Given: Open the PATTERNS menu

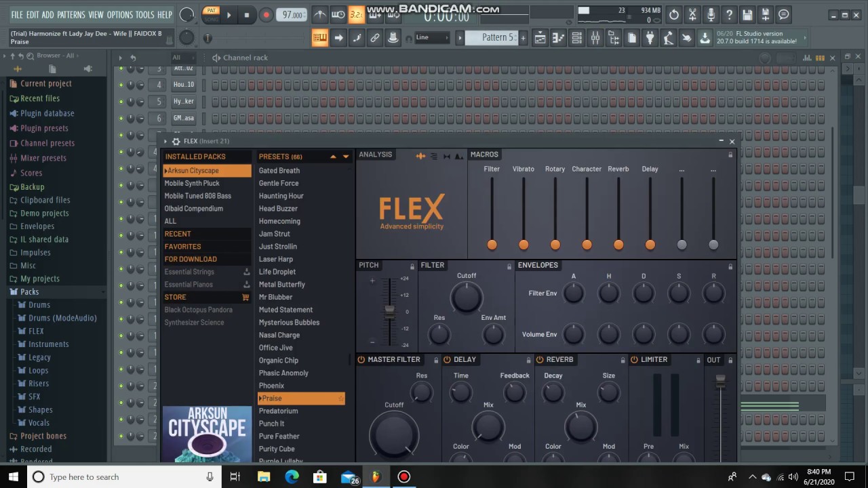Looking at the screenshot, I should click(x=71, y=15).
